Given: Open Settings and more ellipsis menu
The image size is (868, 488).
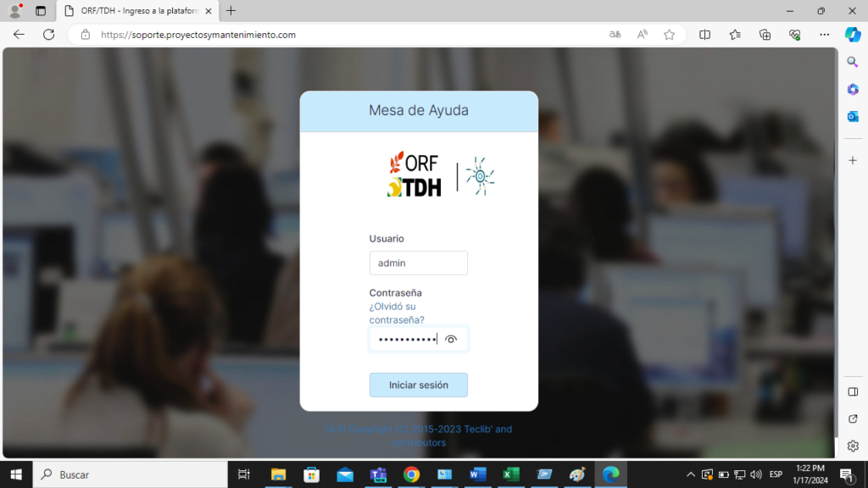Looking at the screenshot, I should 824,35.
